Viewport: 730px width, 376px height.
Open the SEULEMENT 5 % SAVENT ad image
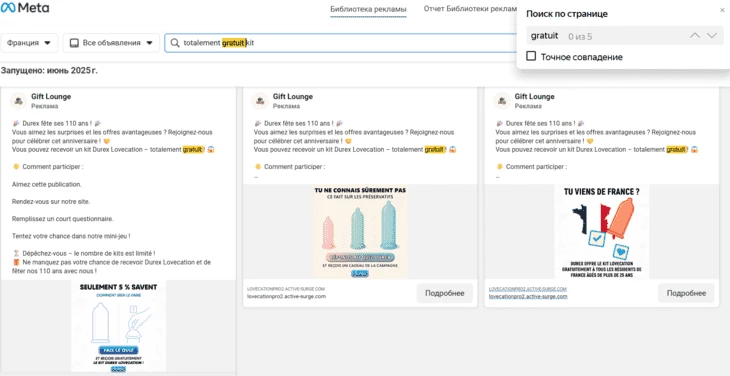(119, 326)
